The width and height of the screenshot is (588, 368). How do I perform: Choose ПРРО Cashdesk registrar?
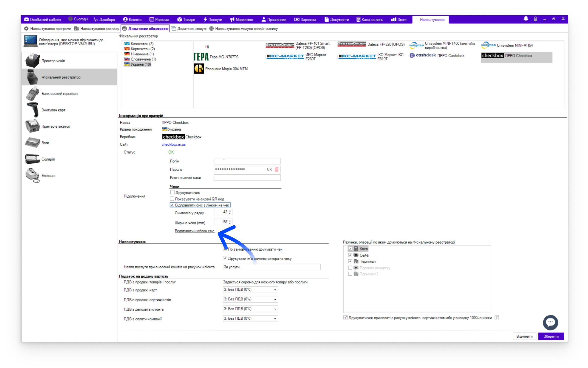pos(437,55)
